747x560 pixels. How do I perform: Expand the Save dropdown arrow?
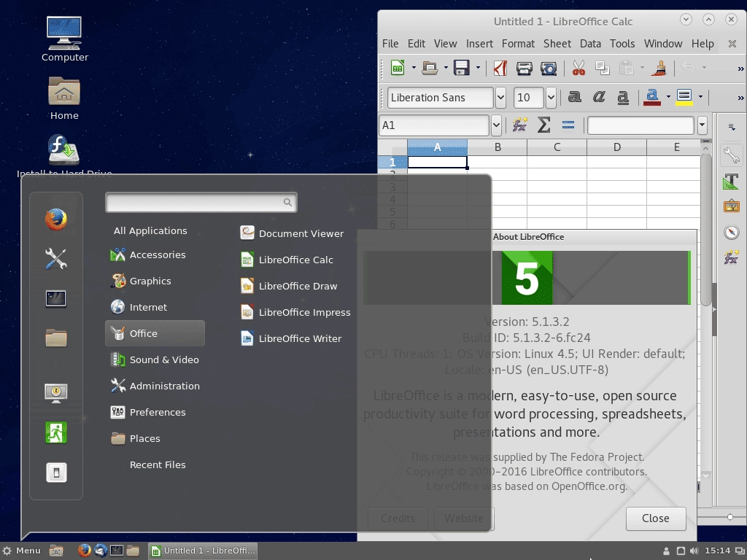coord(477,68)
